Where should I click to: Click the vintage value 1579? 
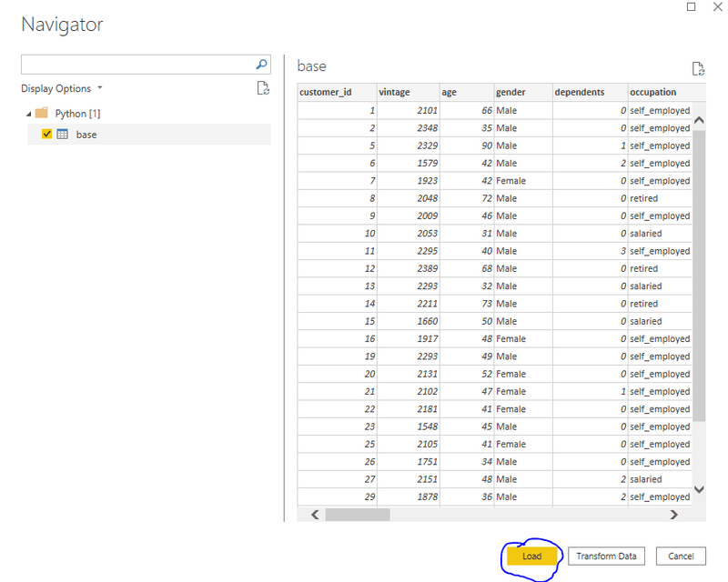(427, 164)
